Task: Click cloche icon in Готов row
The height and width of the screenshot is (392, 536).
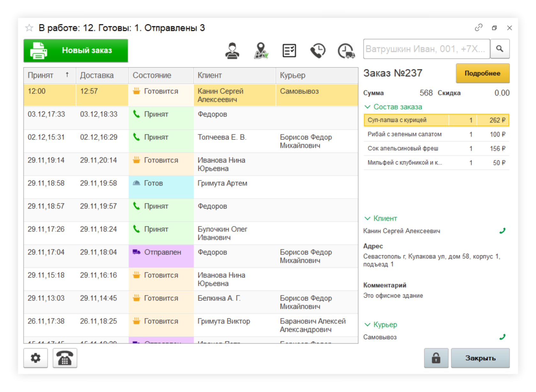Action: click(x=137, y=183)
